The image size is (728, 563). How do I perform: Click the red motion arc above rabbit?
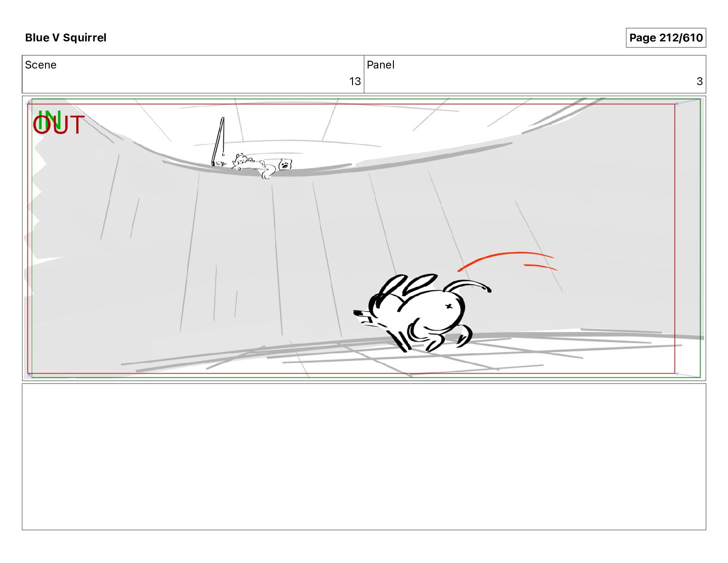click(x=507, y=261)
